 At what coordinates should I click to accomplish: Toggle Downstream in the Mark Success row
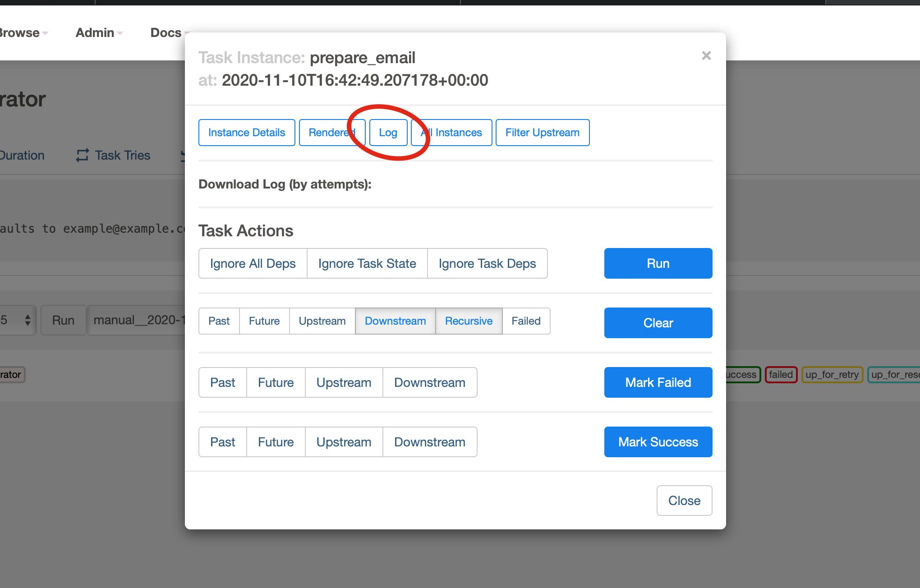click(430, 442)
